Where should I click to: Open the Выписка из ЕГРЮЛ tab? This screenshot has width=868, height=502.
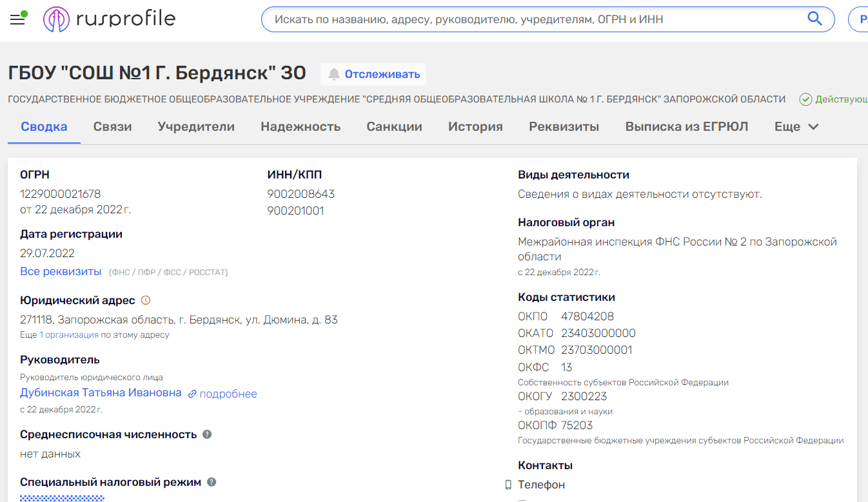(687, 127)
